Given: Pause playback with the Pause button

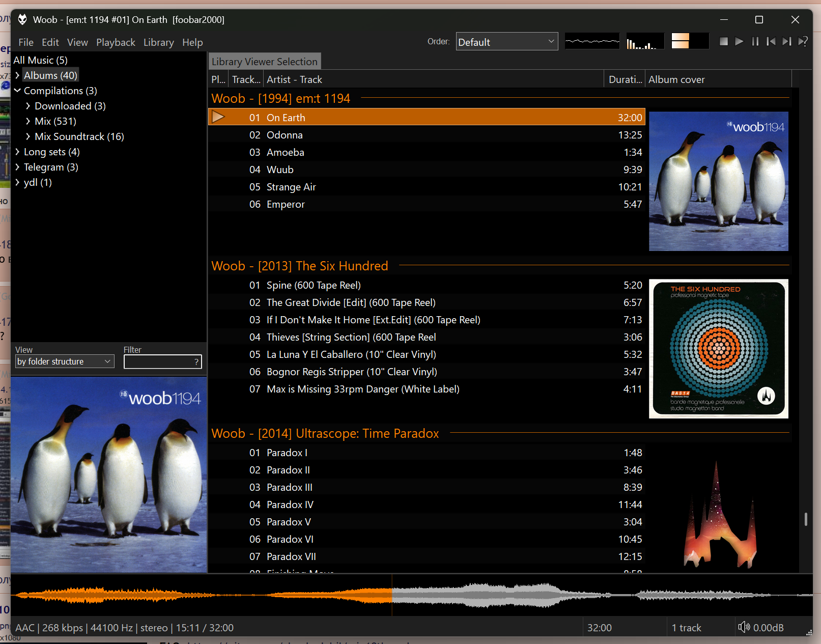Looking at the screenshot, I should coord(755,41).
